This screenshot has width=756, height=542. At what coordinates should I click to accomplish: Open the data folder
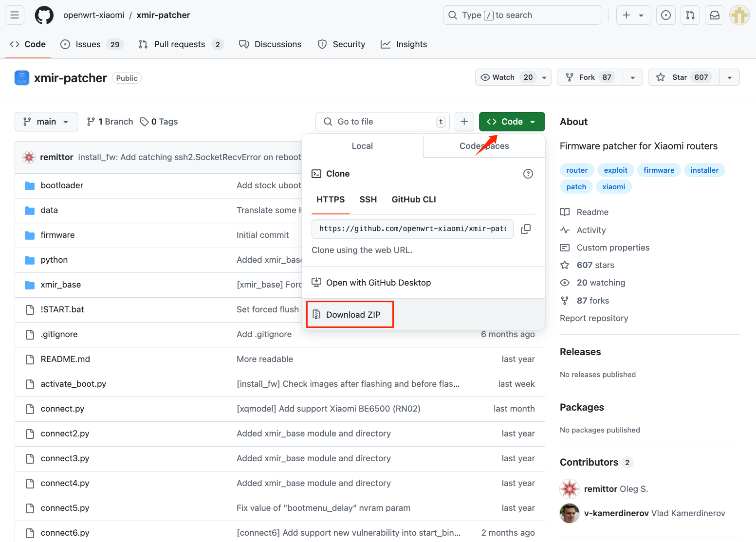(49, 210)
